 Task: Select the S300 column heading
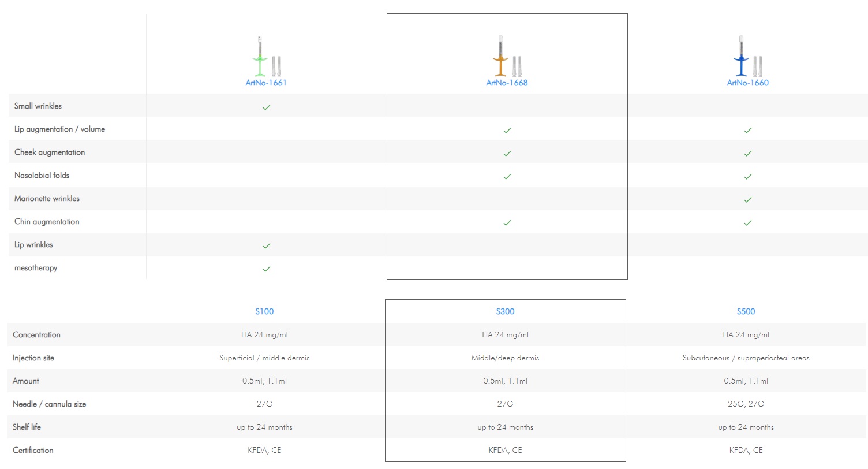coord(505,311)
